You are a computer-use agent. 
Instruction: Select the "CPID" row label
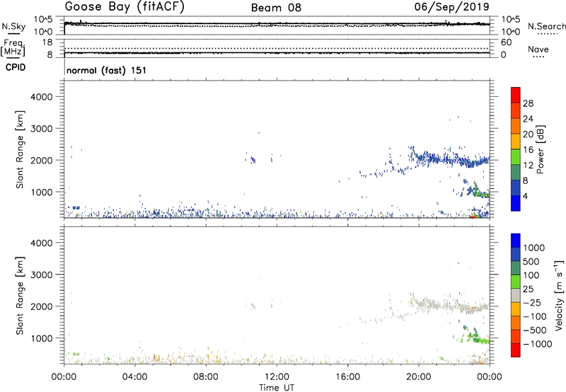pyautogui.click(x=16, y=67)
